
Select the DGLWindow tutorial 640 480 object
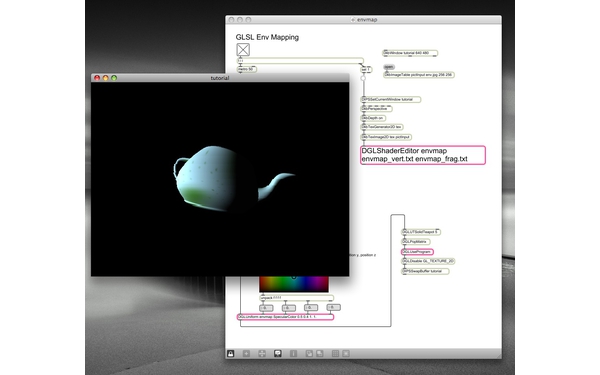click(x=410, y=53)
